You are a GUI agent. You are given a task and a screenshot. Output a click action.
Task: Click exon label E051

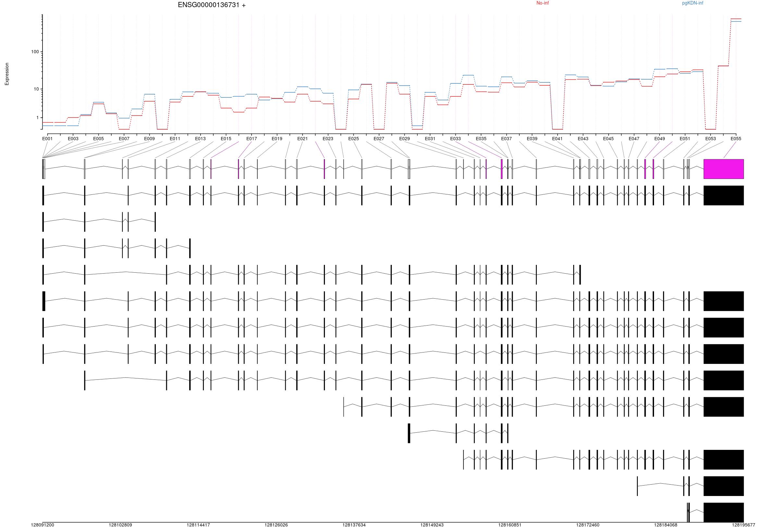point(685,139)
